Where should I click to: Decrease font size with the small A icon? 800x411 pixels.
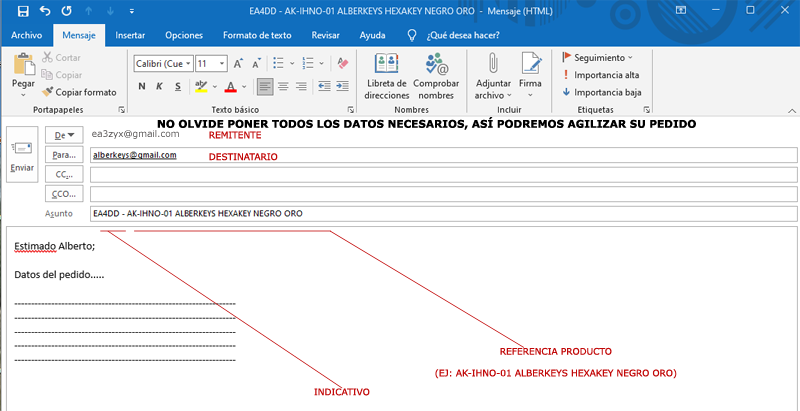pos(256,64)
